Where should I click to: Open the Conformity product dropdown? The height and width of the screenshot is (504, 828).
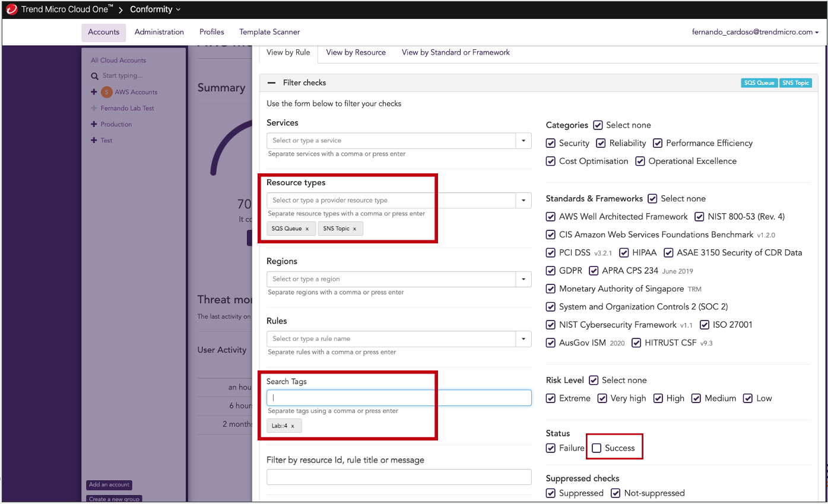click(x=155, y=9)
